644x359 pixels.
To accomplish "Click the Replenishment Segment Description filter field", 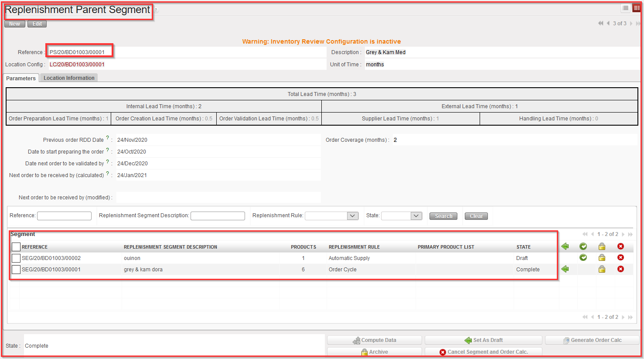I will point(218,216).
